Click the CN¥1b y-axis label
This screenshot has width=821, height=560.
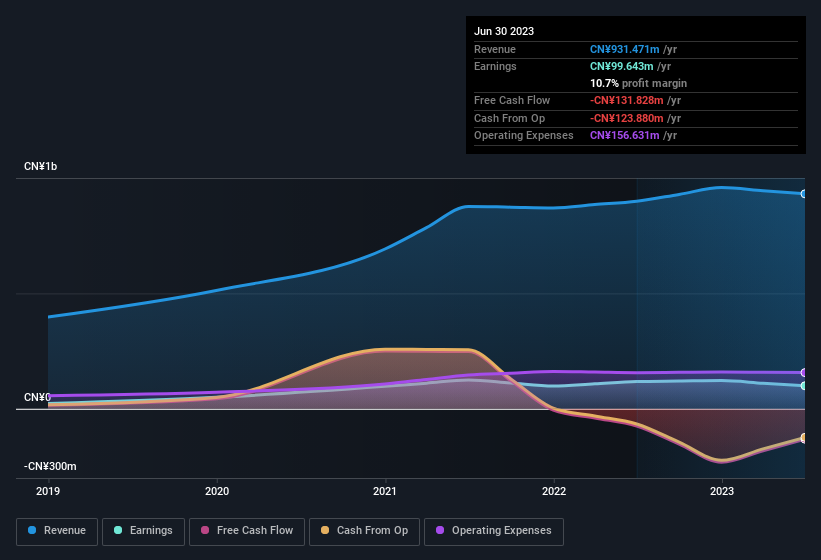click(40, 166)
